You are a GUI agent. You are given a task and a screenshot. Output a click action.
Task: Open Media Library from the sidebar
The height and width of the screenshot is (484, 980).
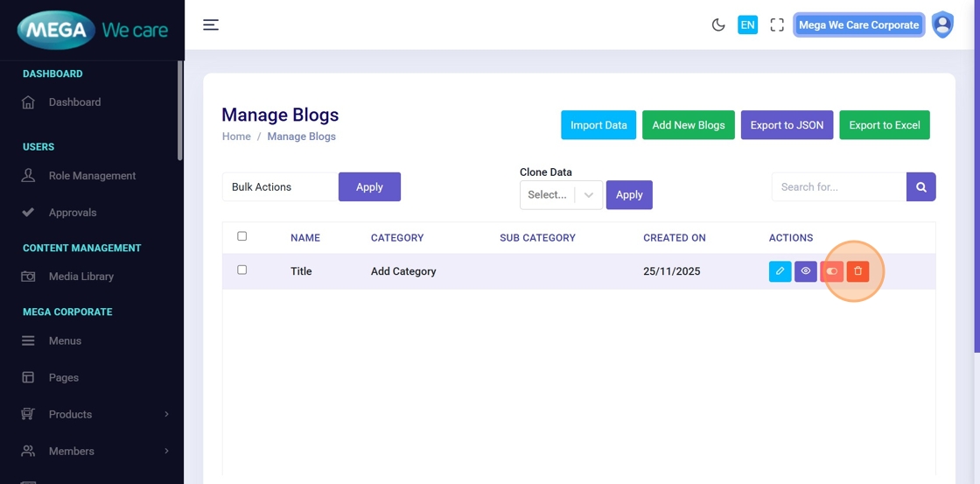80,277
